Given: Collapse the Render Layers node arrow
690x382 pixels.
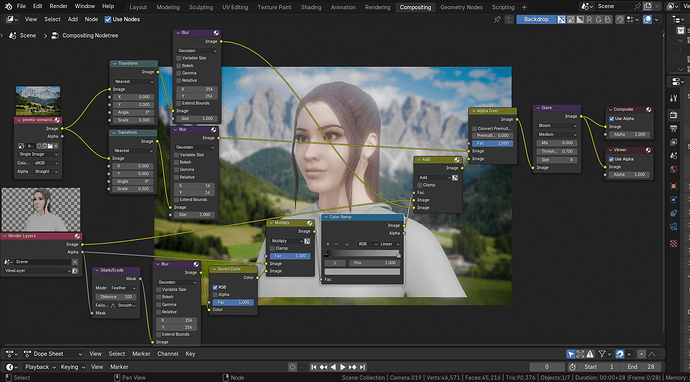Looking at the screenshot, I should (5, 236).
